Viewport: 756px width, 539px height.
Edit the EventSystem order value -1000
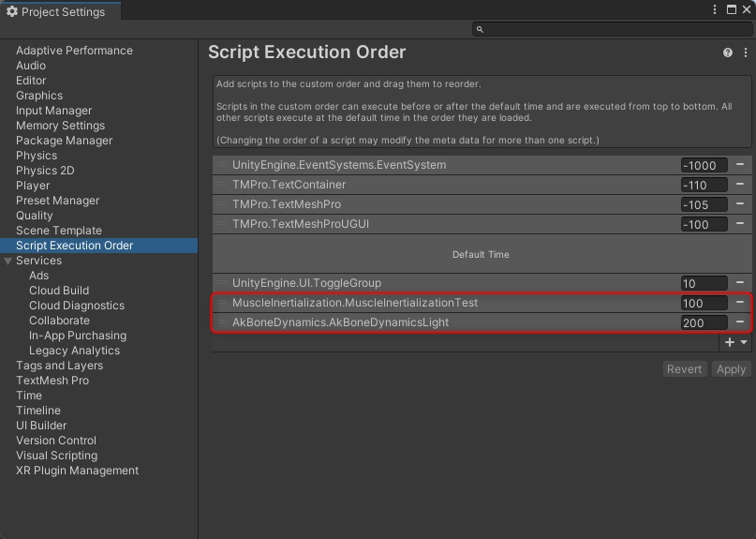coord(704,166)
